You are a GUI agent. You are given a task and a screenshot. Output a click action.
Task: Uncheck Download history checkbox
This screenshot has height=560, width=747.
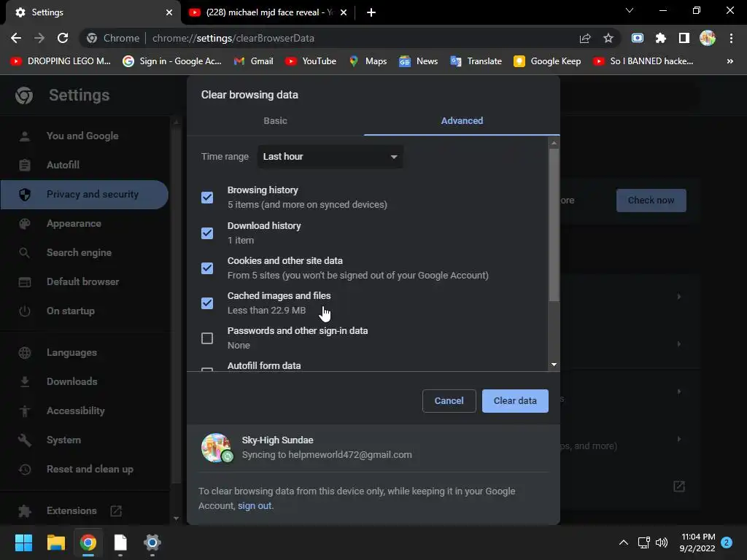[x=207, y=233]
